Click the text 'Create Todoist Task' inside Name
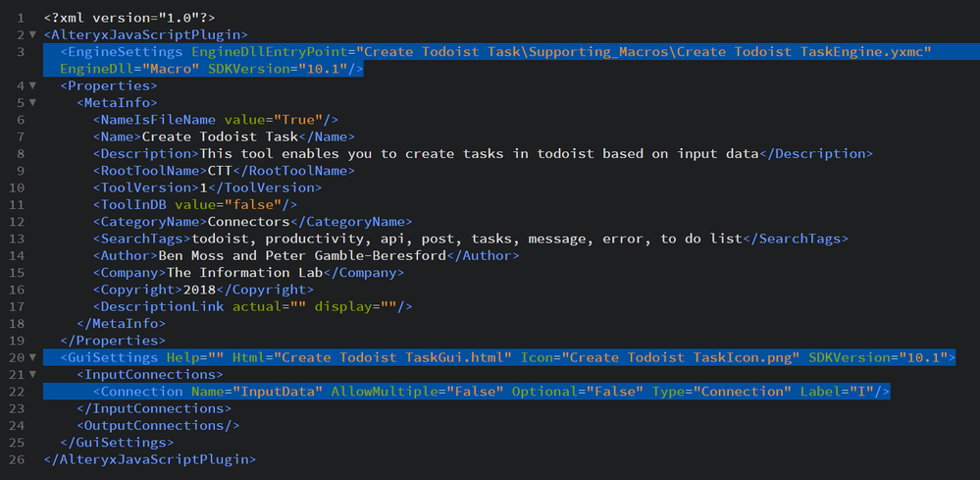Screen dimensions: 980x480 click(x=220, y=136)
